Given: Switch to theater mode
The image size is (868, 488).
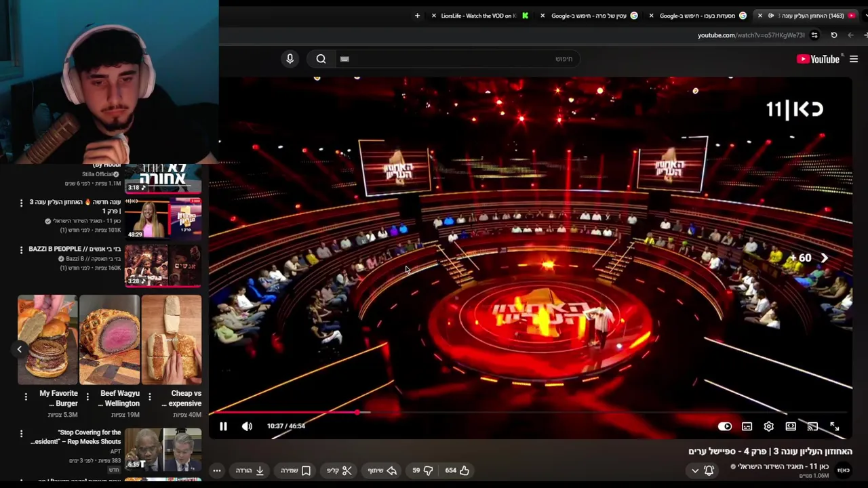Looking at the screenshot, I should (x=791, y=426).
